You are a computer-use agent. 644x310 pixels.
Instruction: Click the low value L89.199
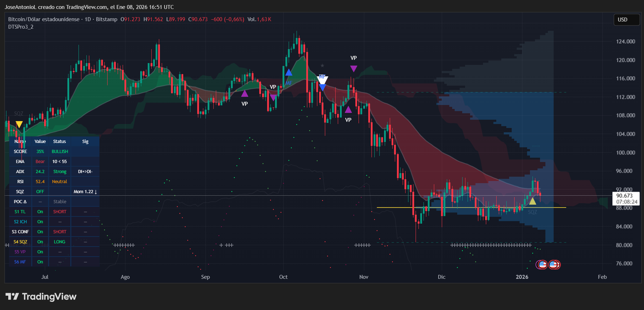point(176,19)
